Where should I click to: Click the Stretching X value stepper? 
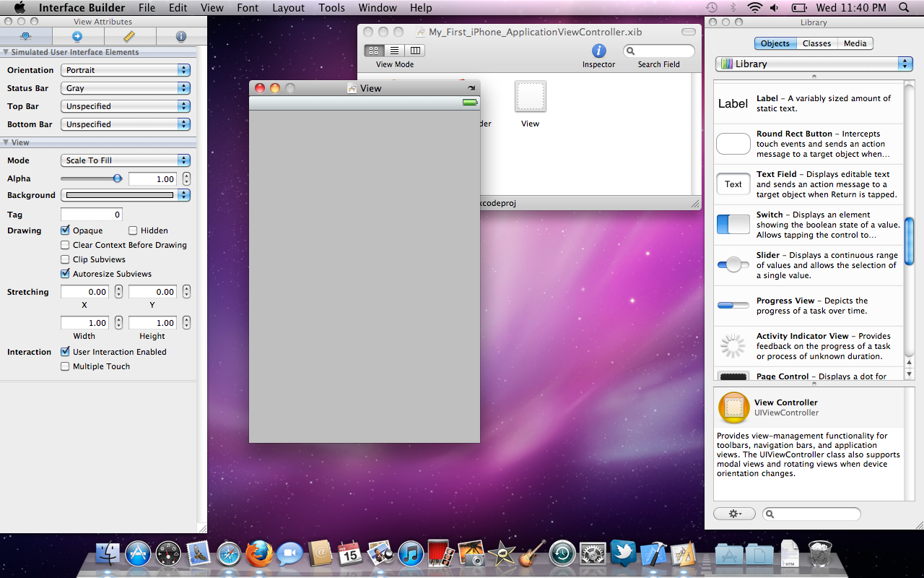click(x=118, y=292)
